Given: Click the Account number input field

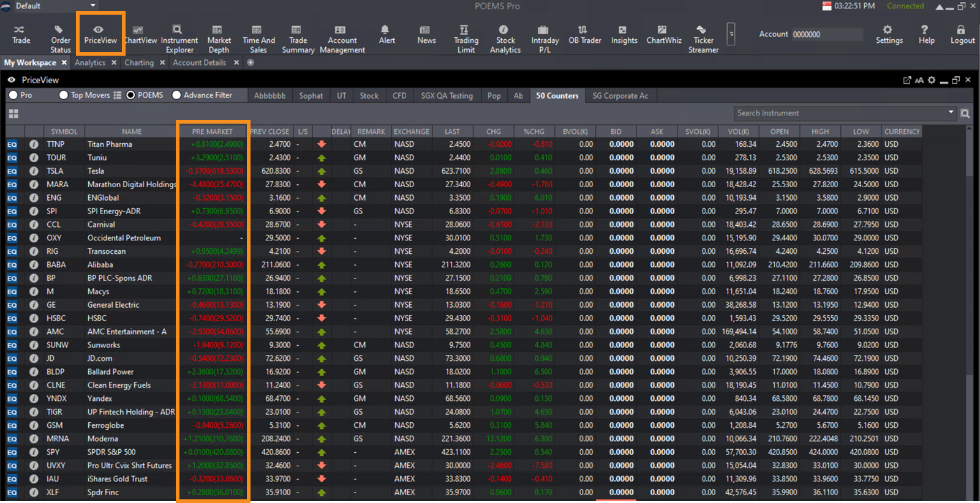Looking at the screenshot, I should point(826,34).
